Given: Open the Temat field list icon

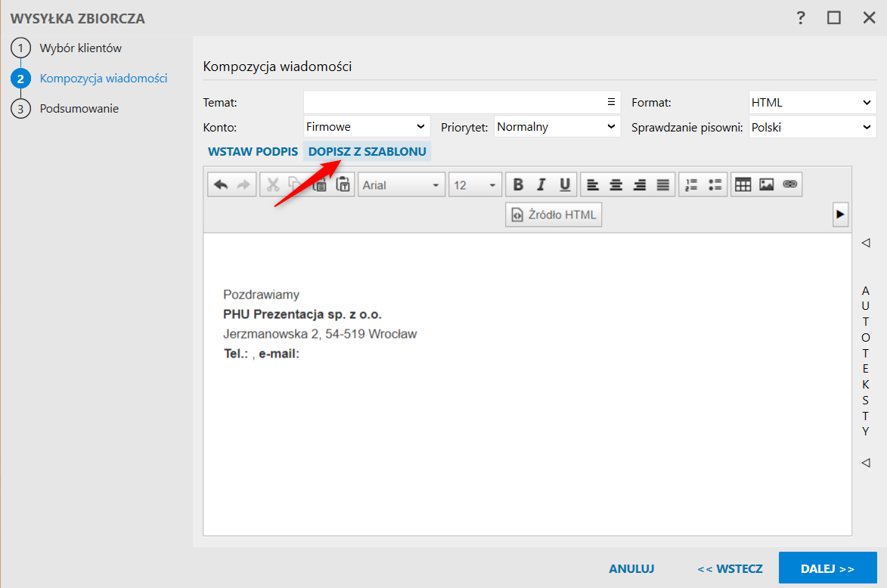Looking at the screenshot, I should pyautogui.click(x=611, y=102).
